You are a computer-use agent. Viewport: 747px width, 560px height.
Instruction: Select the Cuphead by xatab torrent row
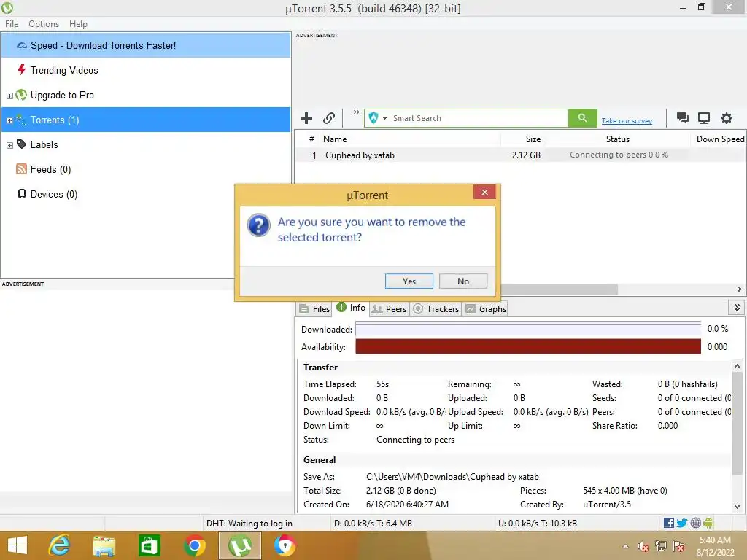click(x=520, y=155)
